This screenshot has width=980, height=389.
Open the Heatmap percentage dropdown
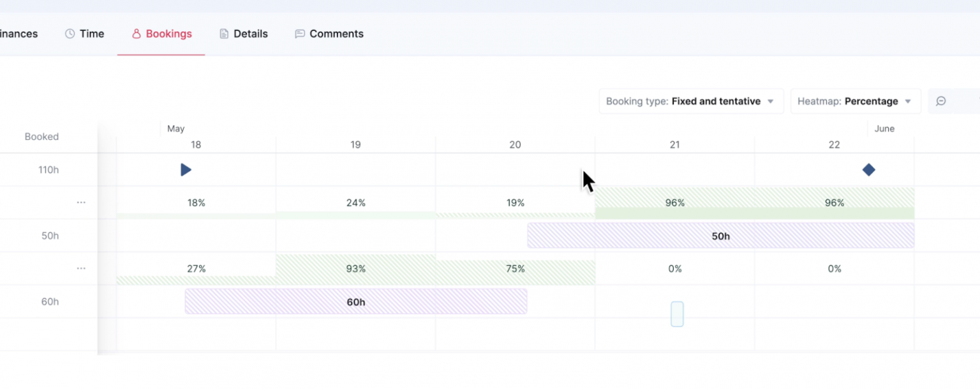point(855,101)
